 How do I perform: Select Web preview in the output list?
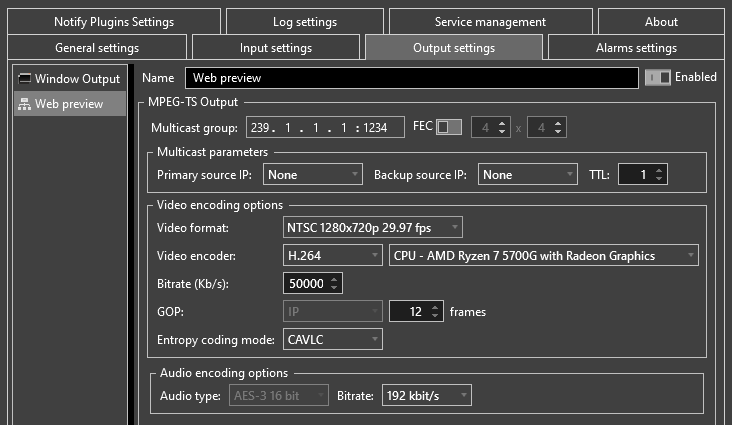click(70, 104)
